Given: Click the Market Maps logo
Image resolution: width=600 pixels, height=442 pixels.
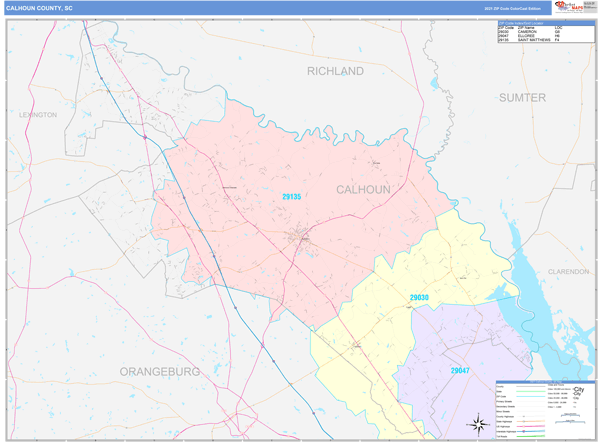Looking at the screenshot, I should (569, 7).
